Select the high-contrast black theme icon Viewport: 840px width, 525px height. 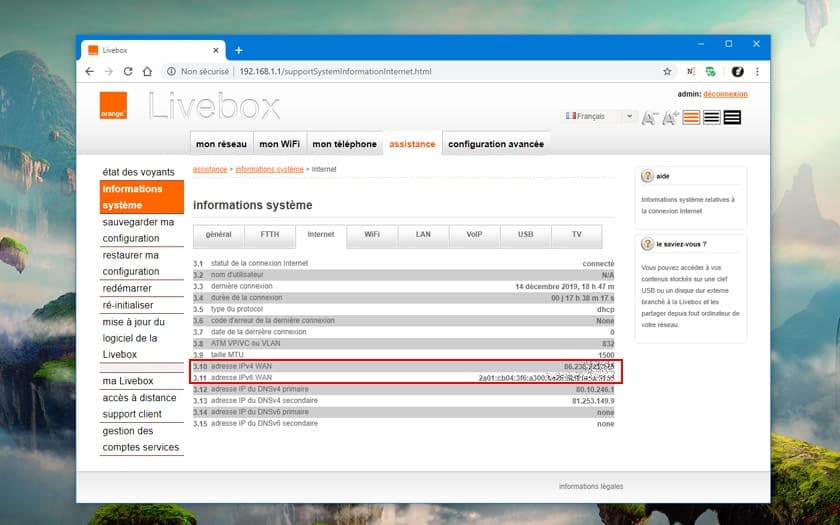click(732, 117)
